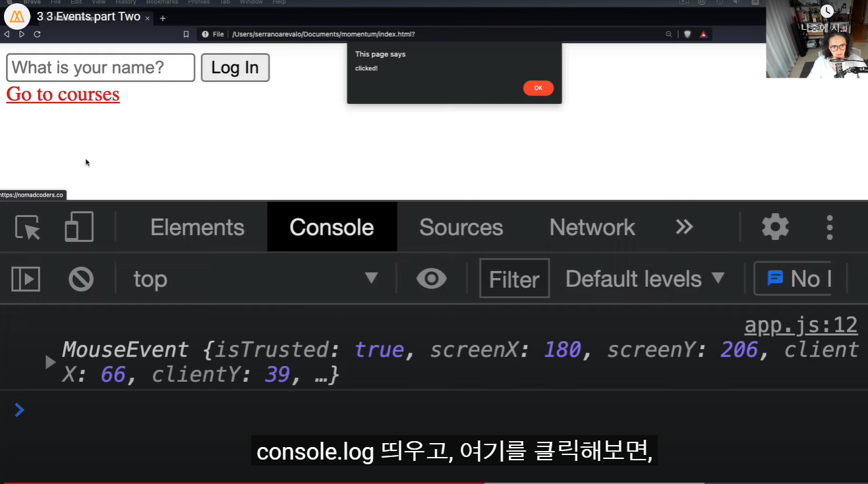This screenshot has height=484, width=868.
Task: Open the Bookmarks menu
Action: tap(162, 3)
